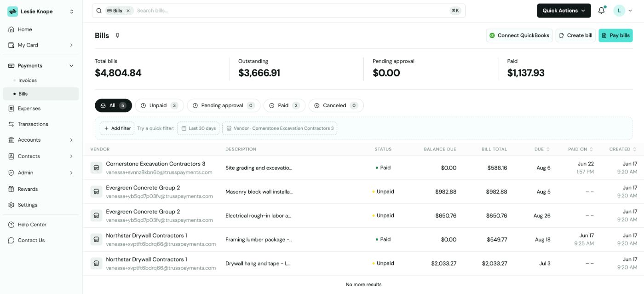Click the Rewards gift icon

tap(11, 189)
